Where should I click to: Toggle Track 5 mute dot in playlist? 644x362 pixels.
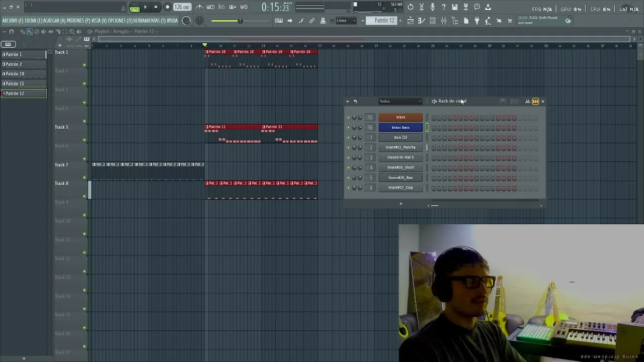[84, 140]
